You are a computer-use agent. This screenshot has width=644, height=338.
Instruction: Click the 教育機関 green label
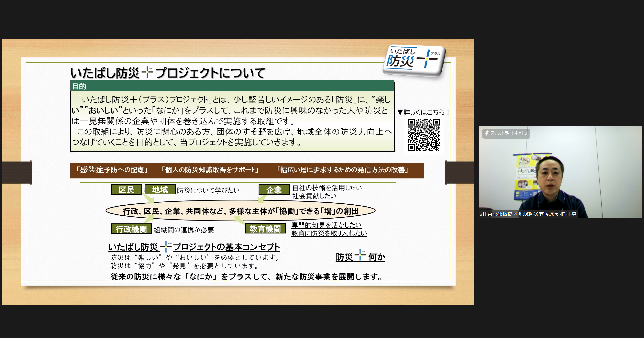click(265, 229)
